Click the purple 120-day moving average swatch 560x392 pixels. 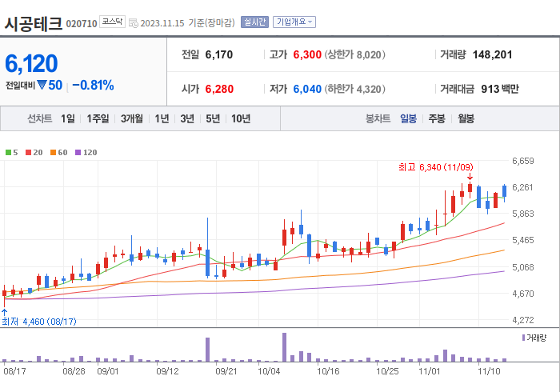(x=78, y=153)
